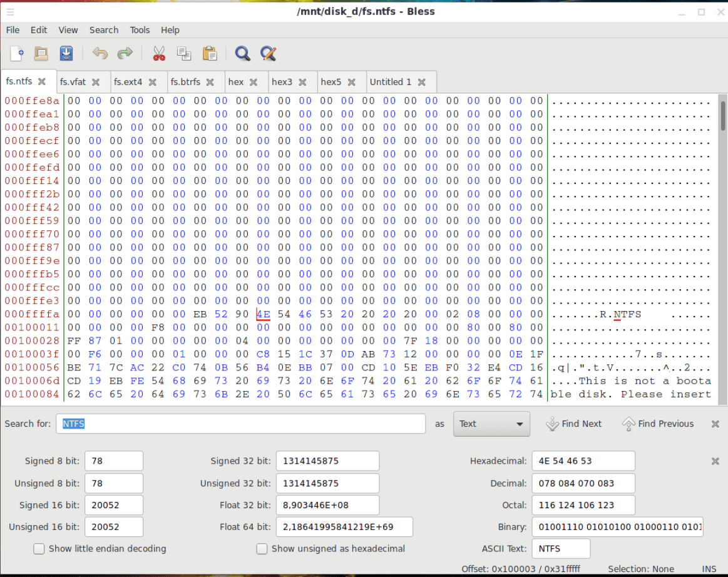728x577 pixels.
Task: Click the Signed 32 bit value field
Action: (x=327, y=461)
